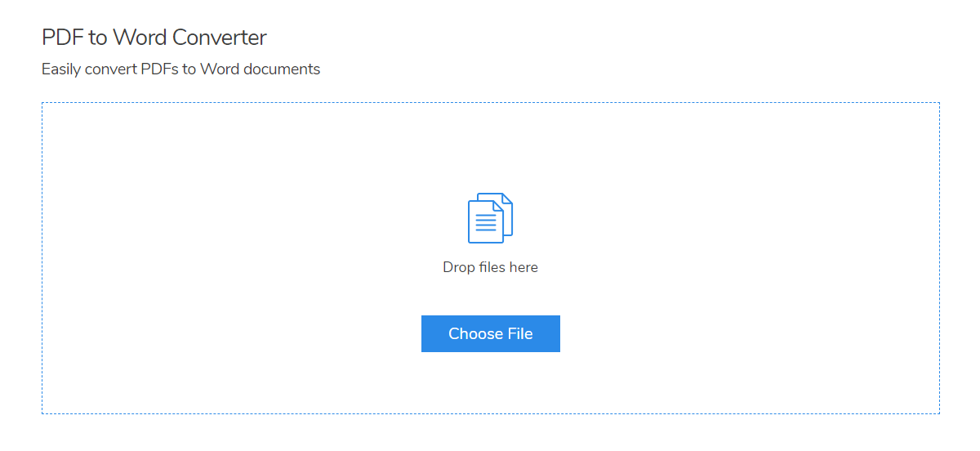Click the Choose File button
This screenshot has height=451, width=980.
tap(490, 333)
